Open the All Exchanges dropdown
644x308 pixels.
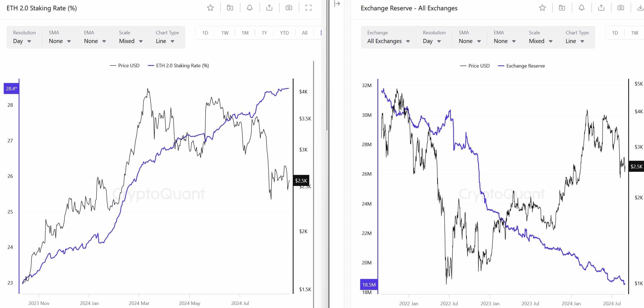tap(388, 38)
